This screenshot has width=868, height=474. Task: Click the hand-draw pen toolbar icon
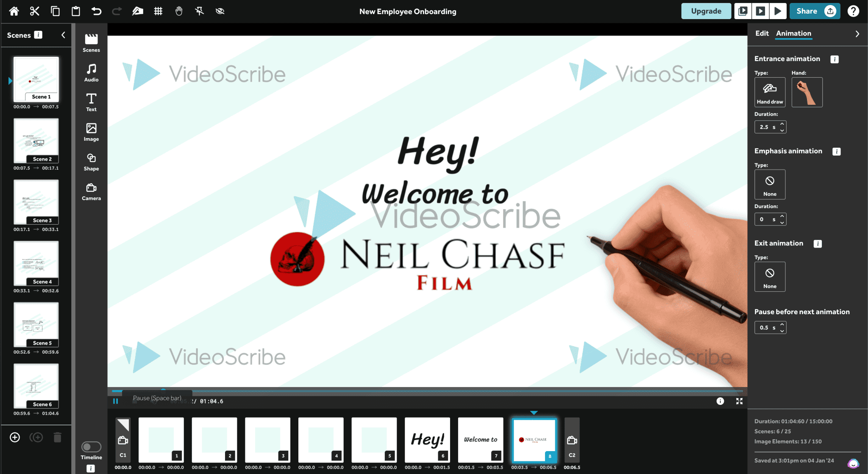[137, 11]
